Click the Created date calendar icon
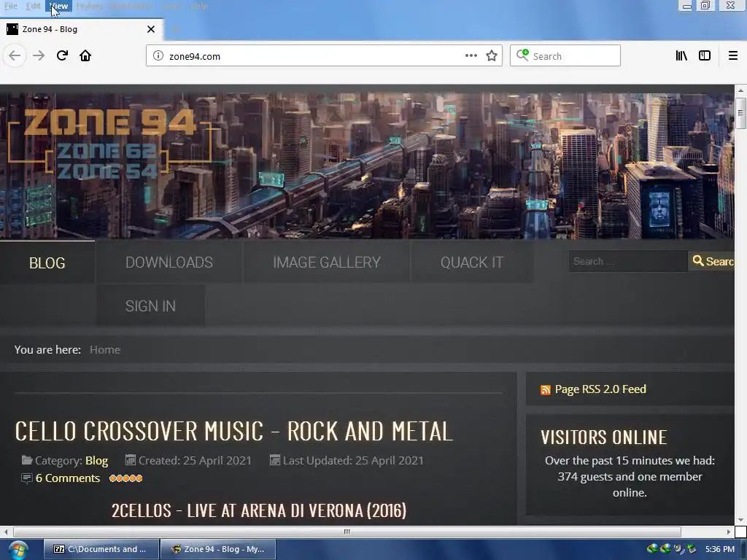Viewport: 747px width, 560px height. click(130, 460)
